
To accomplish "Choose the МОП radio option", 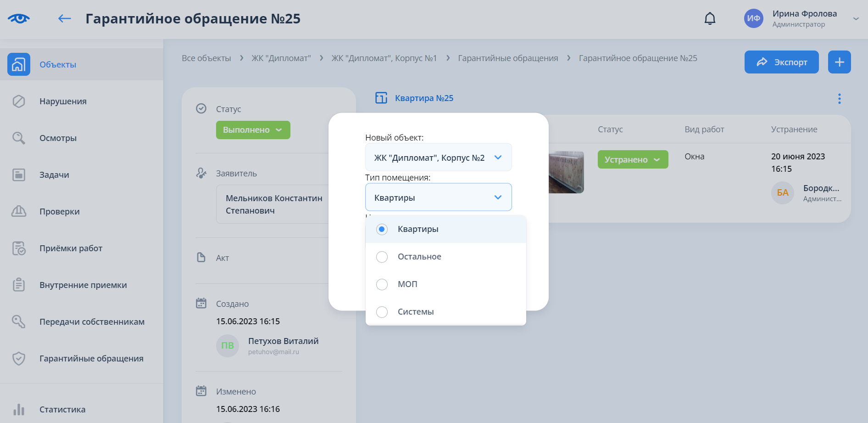I will pos(382,284).
